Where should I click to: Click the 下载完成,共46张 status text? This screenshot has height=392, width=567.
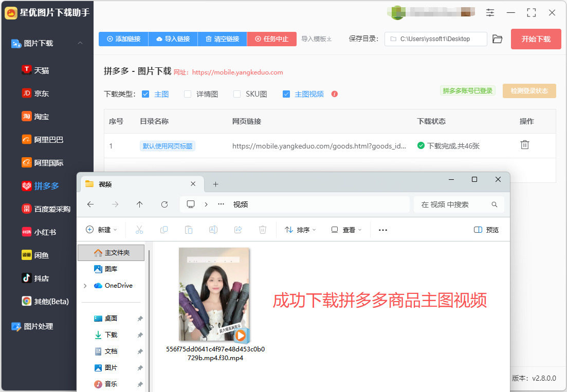453,146
